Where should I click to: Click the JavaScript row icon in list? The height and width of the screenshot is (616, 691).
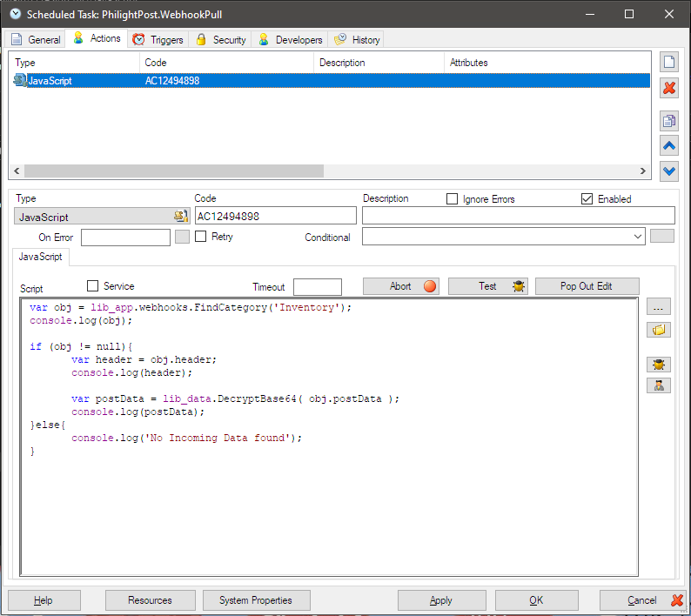pyautogui.click(x=20, y=80)
